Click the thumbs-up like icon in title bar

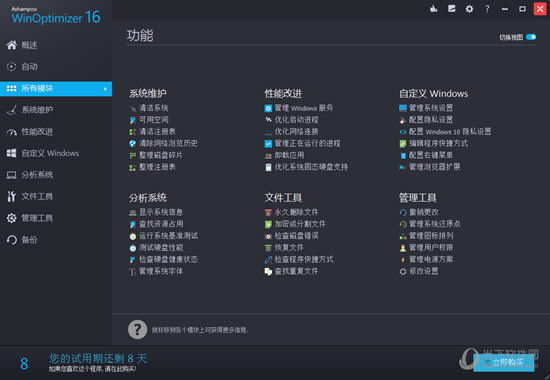click(x=434, y=9)
